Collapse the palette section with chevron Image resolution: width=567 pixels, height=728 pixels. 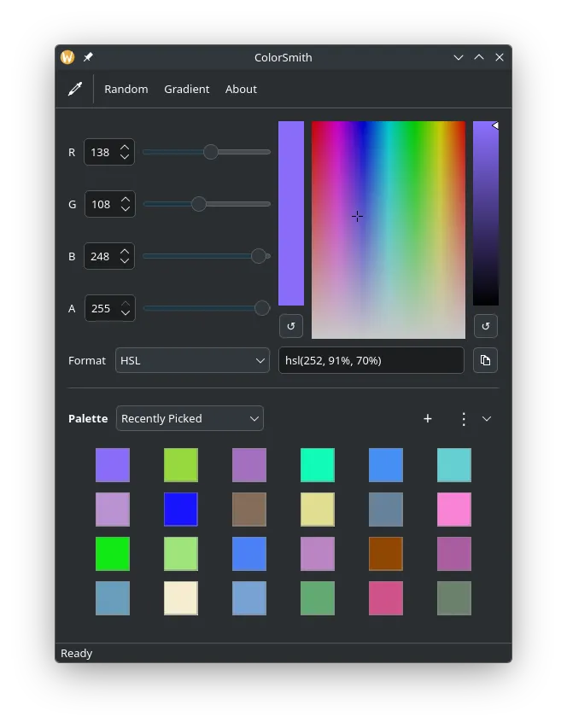pos(487,419)
